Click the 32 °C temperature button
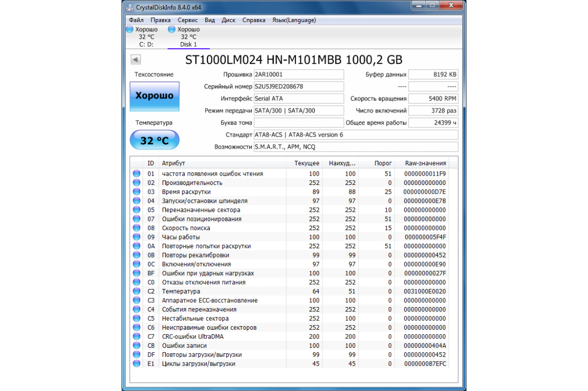This screenshot has height=391, width=588. click(x=154, y=141)
